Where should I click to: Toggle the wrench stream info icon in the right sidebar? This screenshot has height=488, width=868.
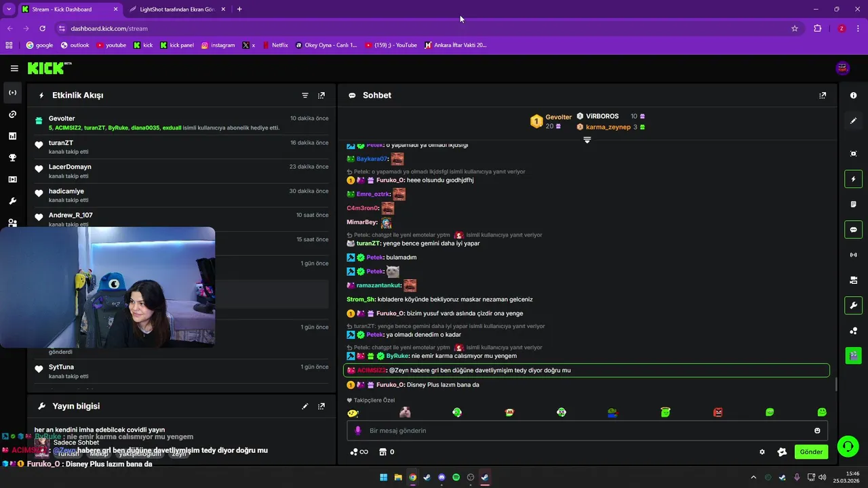tap(853, 305)
